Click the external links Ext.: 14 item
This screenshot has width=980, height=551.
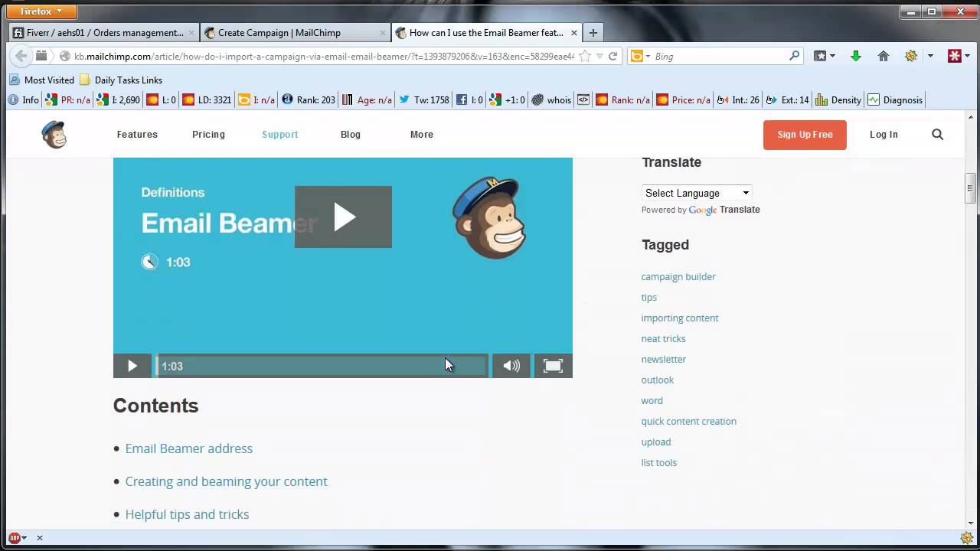click(x=787, y=99)
